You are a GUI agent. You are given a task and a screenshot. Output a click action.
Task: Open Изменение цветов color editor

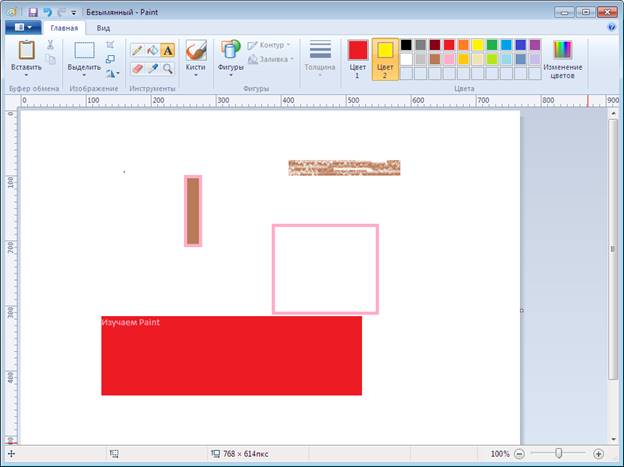(x=562, y=60)
